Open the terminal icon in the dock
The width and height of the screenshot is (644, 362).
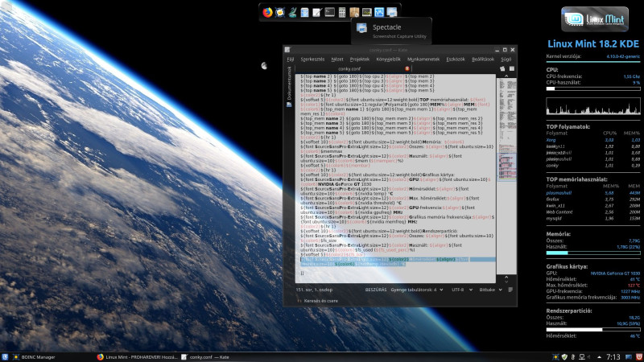tap(329, 12)
